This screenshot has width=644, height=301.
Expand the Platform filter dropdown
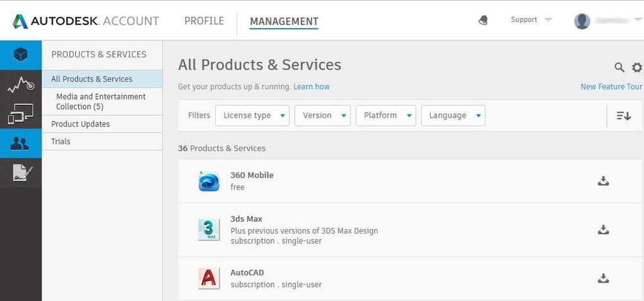pyautogui.click(x=386, y=115)
